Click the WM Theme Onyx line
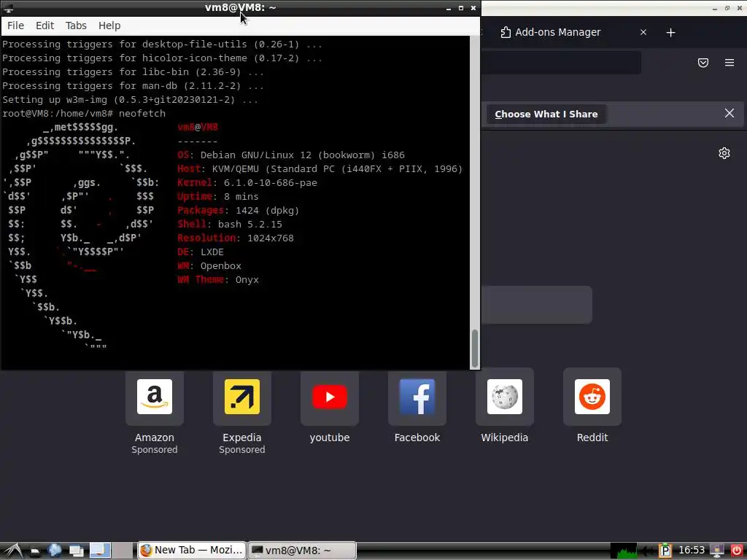Image resolution: width=747 pixels, height=560 pixels. 218,279
